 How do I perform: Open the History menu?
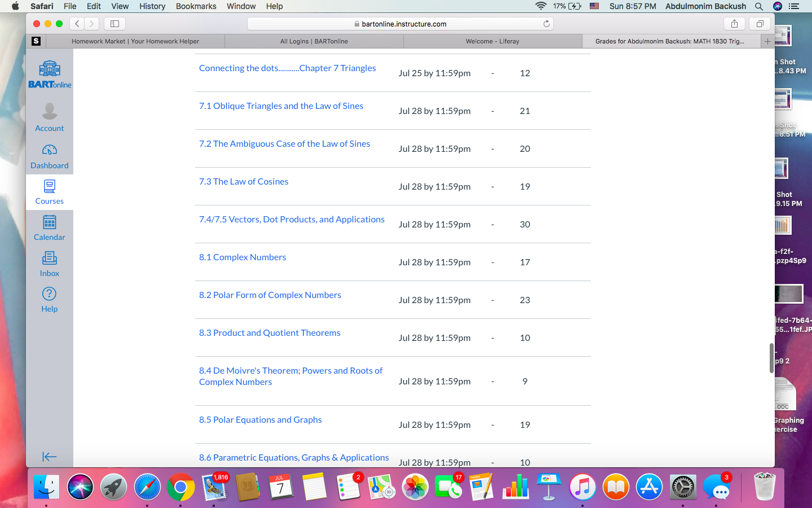(152, 6)
